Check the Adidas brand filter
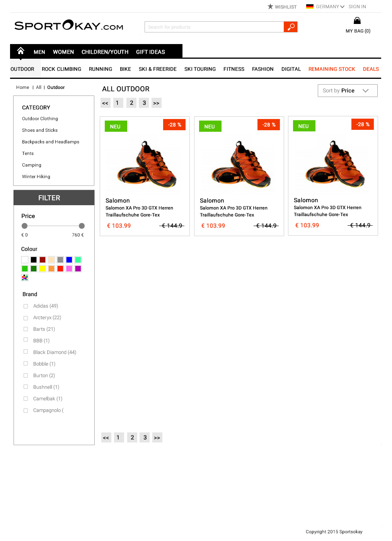 26,306
